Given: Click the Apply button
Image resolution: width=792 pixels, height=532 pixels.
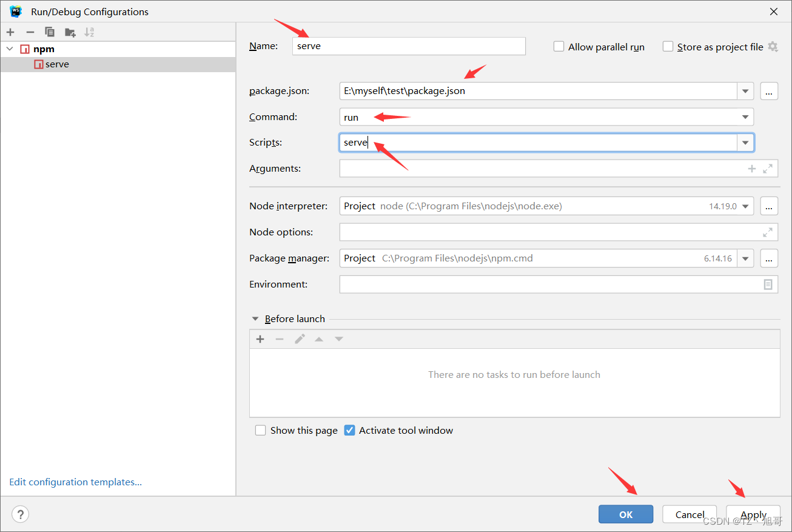Looking at the screenshot, I should pos(753,514).
